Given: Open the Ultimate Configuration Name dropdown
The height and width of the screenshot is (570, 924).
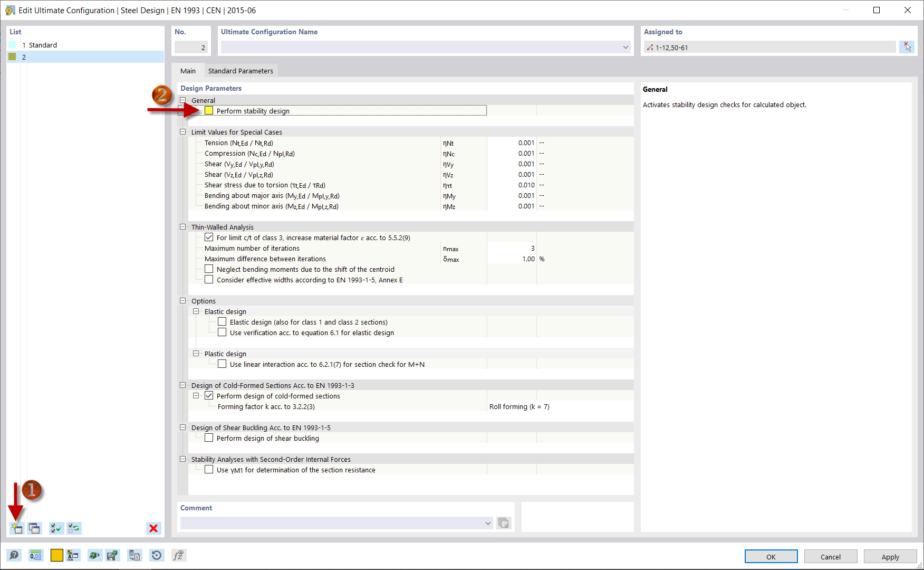Looking at the screenshot, I should (x=625, y=47).
